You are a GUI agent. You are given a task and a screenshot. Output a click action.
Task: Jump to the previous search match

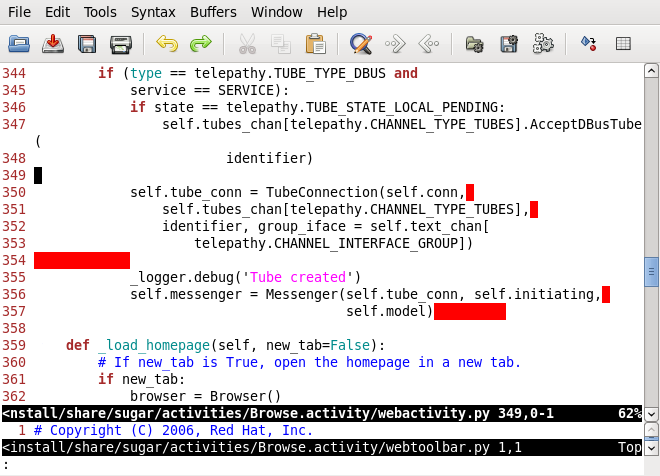pos(428,44)
